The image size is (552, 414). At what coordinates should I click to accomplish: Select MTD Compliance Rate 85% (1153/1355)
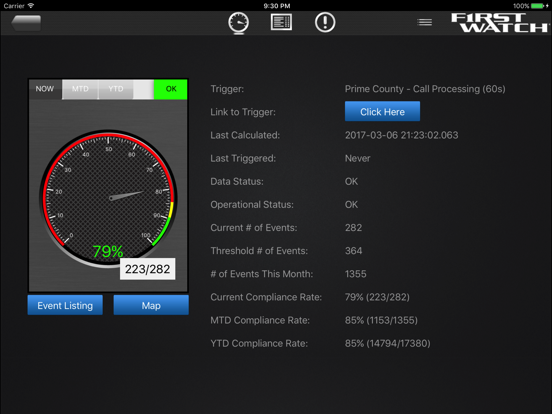click(x=381, y=320)
